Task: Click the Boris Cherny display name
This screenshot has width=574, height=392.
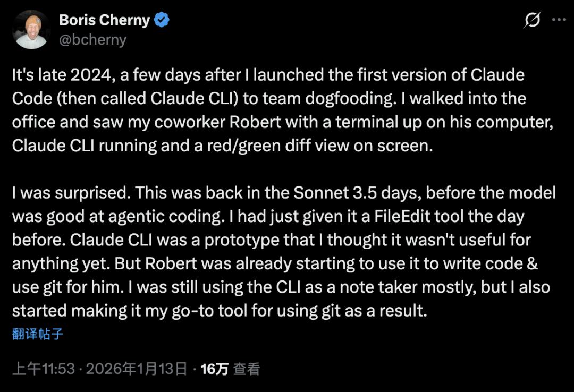Action: tap(104, 21)
